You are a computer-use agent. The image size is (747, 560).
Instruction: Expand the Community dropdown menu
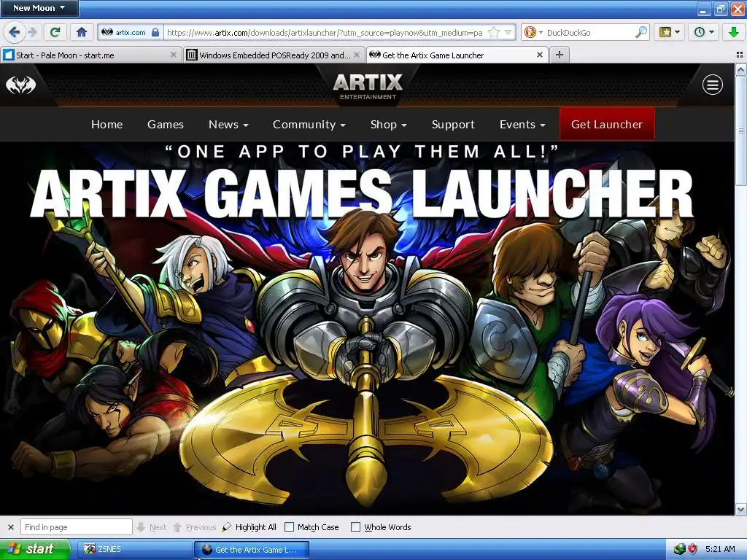pyautogui.click(x=309, y=124)
